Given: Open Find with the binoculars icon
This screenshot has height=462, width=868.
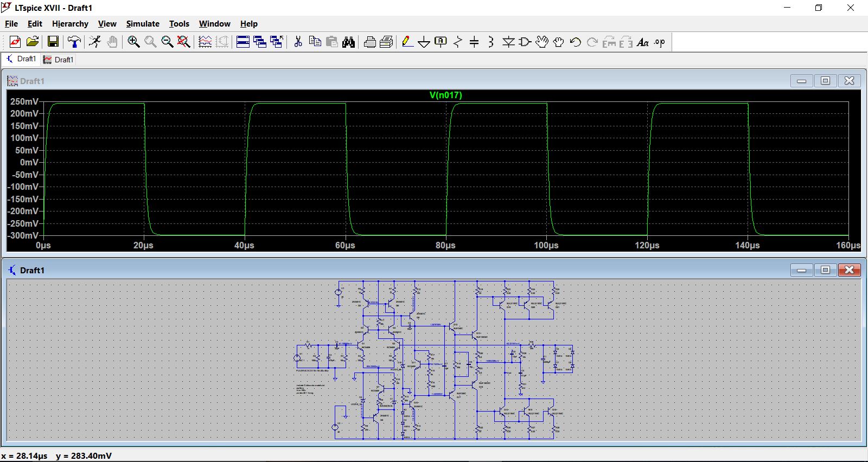Looking at the screenshot, I should click(x=349, y=42).
